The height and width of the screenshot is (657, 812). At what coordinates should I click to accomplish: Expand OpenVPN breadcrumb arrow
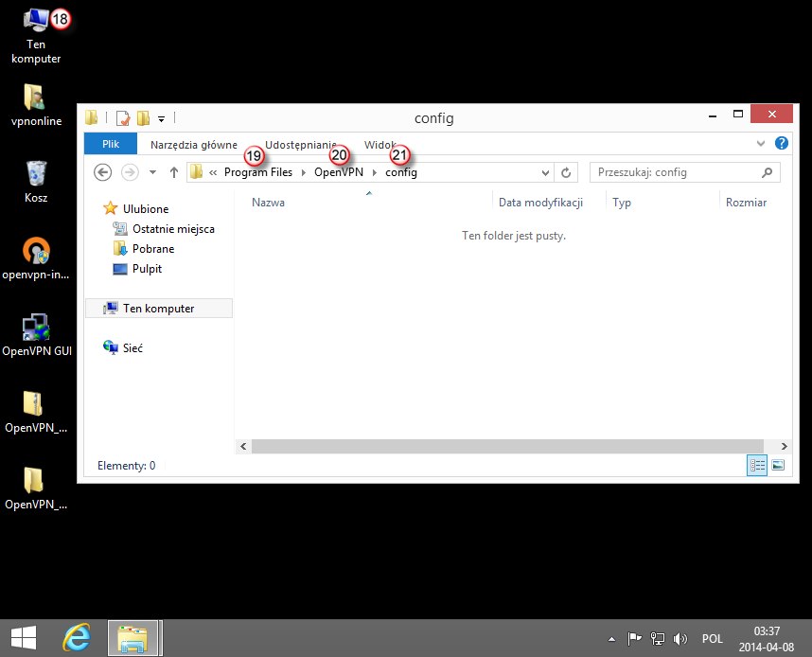pos(375,172)
